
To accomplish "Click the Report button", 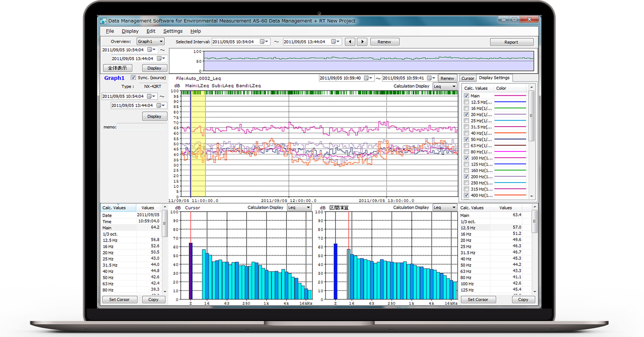I will (511, 42).
